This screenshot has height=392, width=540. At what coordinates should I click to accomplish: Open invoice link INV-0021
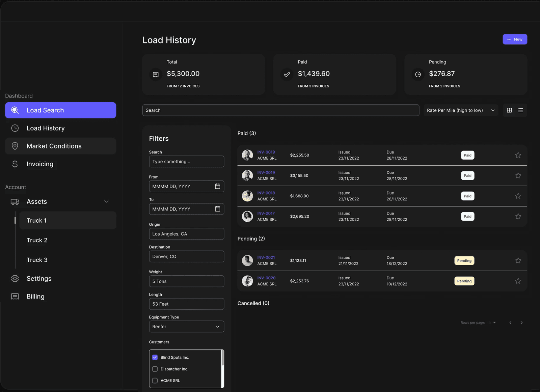pos(266,257)
